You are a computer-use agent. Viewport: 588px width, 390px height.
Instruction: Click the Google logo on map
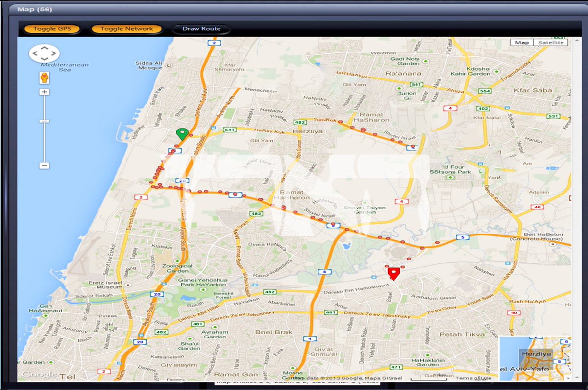click(x=39, y=375)
